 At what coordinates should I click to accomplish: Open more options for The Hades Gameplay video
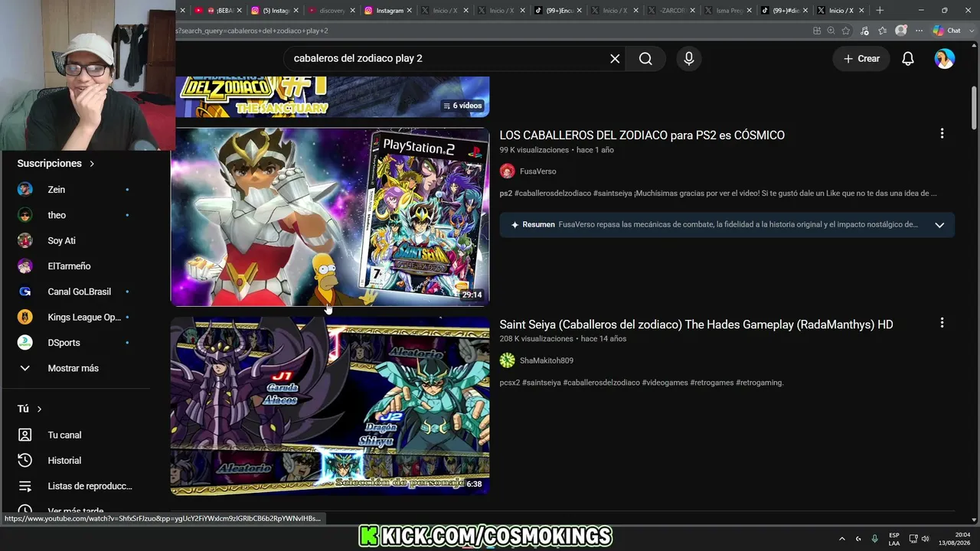point(942,323)
